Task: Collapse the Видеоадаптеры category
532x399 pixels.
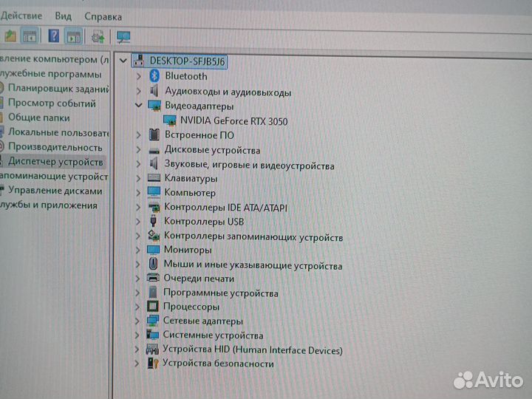Action: pos(138,106)
